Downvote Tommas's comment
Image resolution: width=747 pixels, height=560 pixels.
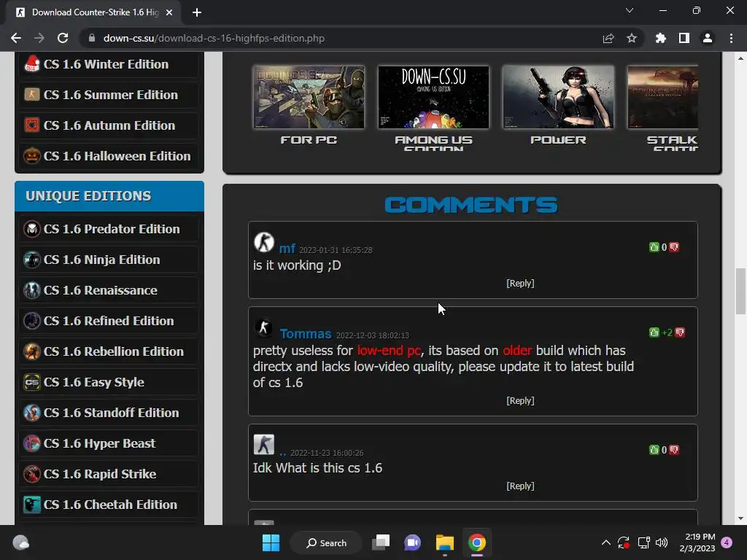[680, 332]
